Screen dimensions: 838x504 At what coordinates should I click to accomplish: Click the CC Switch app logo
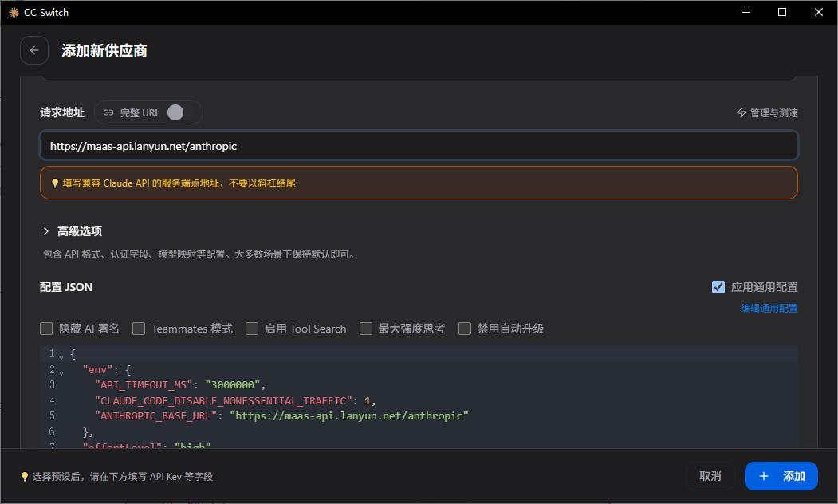[14, 12]
